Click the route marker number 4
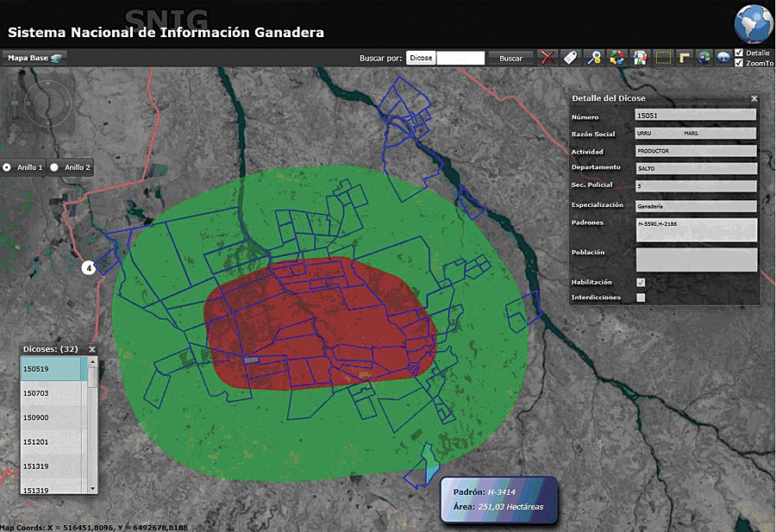Screen dimensions: 776x532 click(x=89, y=268)
